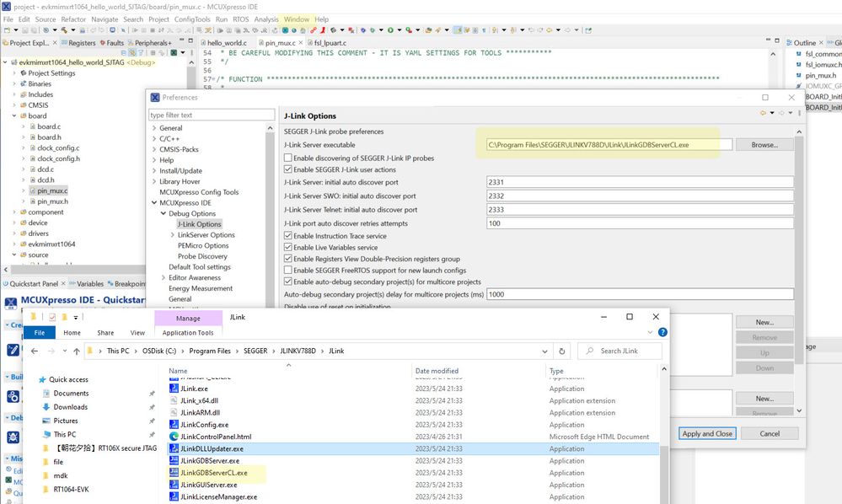Viewport: 842px width, 504px height.
Task: Collapse all in Project Explorer toolbar
Action: click(124, 52)
